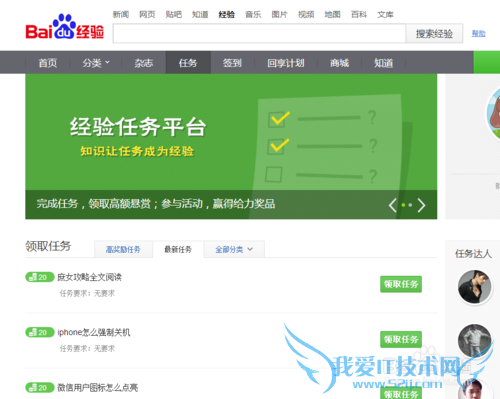This screenshot has width=500, height=399.
Task: Click the Baidu 经验 logo
Action: 65,27
